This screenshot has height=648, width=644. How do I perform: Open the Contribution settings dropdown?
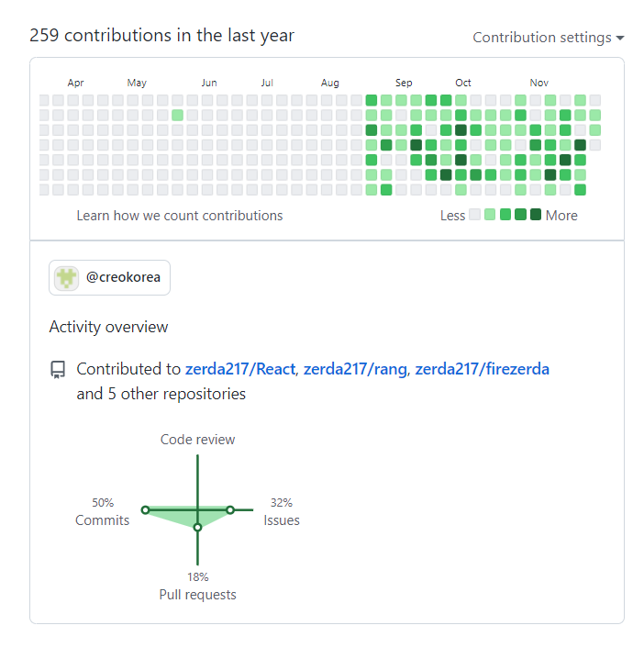[x=549, y=38]
